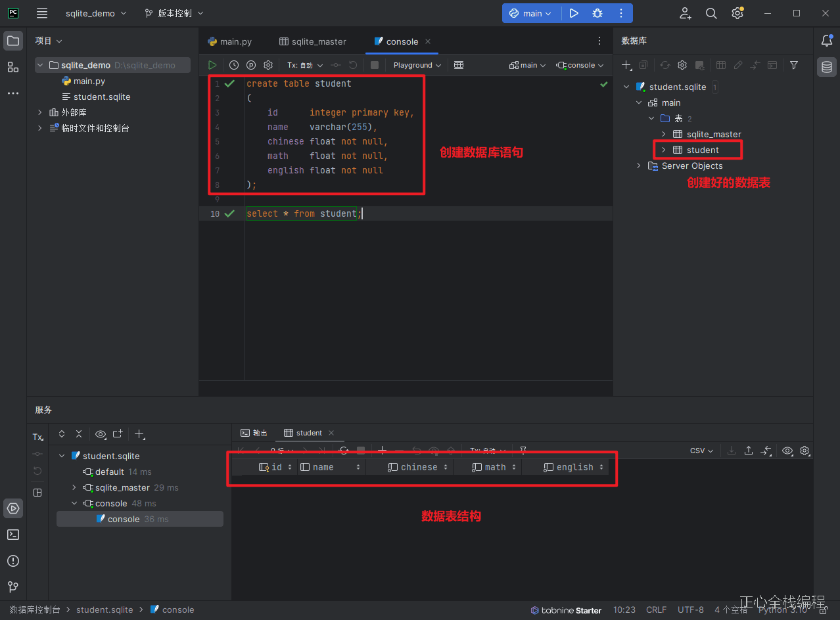Sort by the chinese column header

(418, 467)
